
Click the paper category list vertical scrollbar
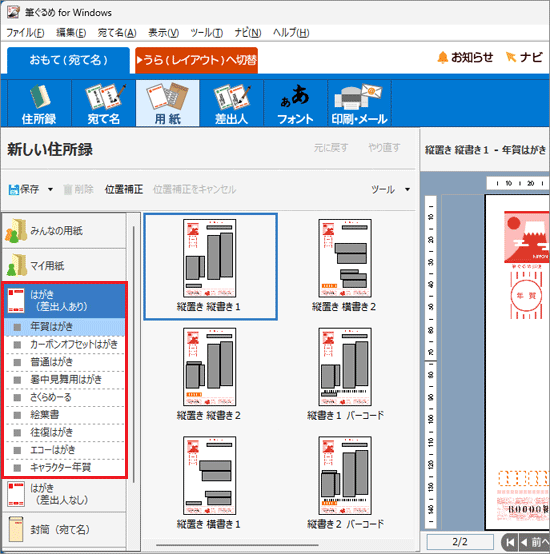tap(134, 355)
